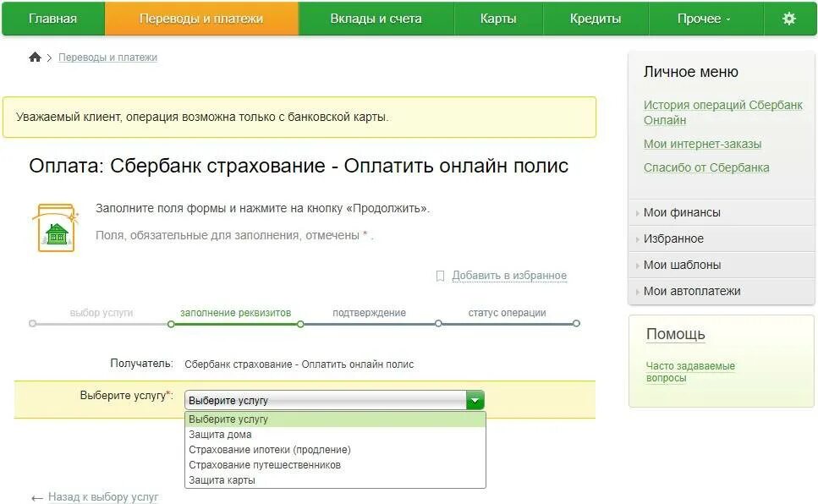
Task: Switch to Вклады и счета tab
Action: (376, 19)
